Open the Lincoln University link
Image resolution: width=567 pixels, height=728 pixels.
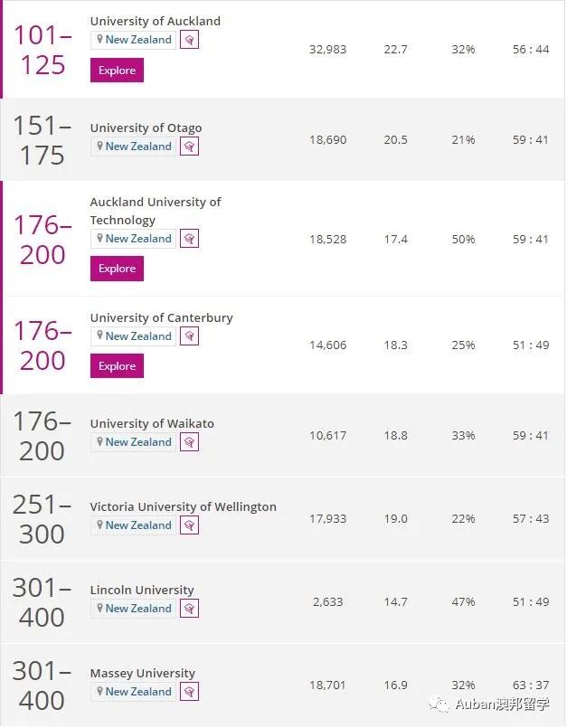[x=142, y=590]
